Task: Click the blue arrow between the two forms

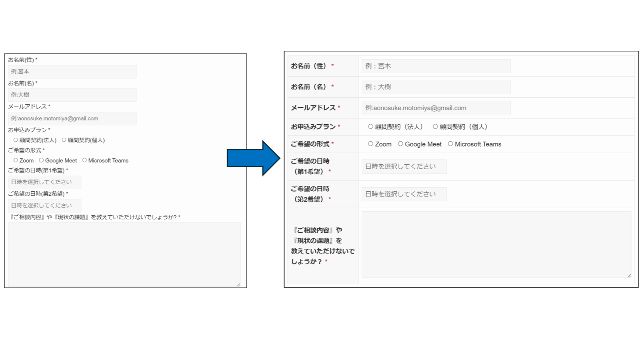Action: pyautogui.click(x=253, y=158)
